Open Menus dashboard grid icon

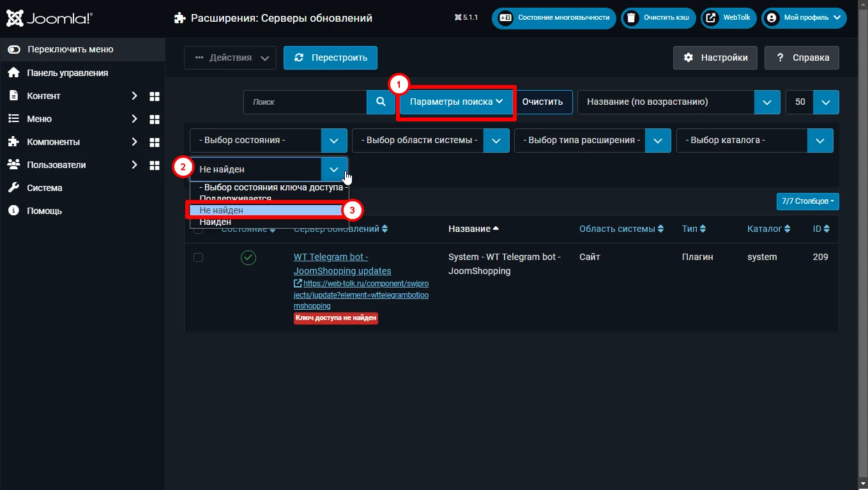[154, 119]
